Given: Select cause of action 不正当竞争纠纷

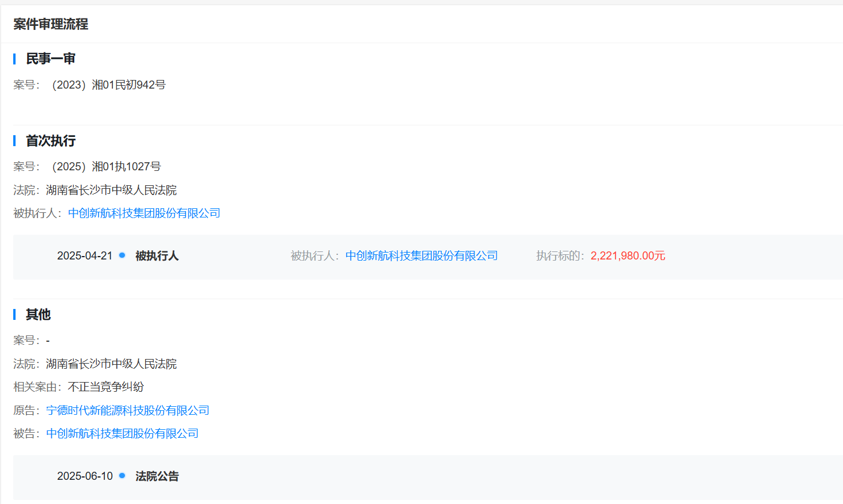Looking at the screenshot, I should point(106,387).
